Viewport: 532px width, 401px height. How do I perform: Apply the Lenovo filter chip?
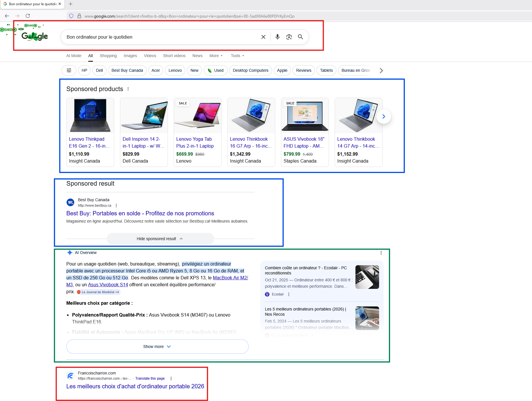click(175, 70)
